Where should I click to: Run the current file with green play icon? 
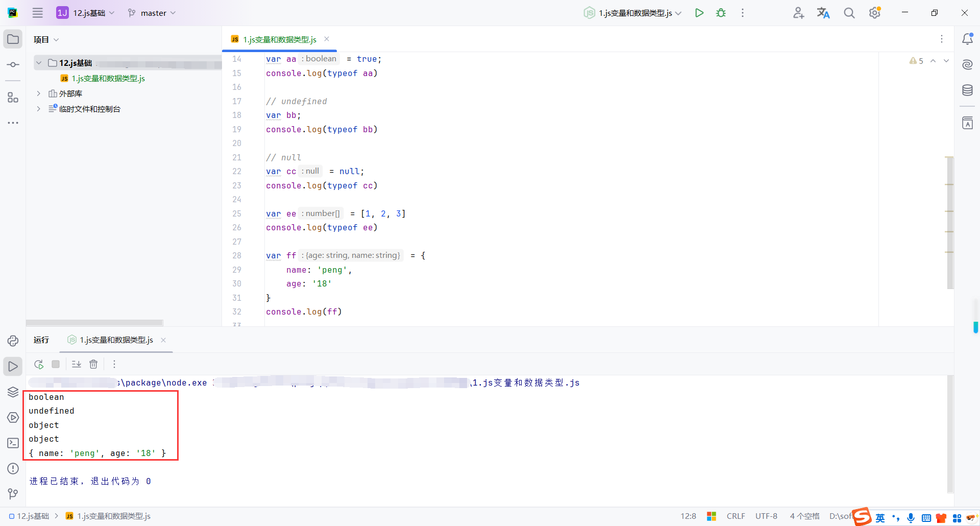(699, 13)
